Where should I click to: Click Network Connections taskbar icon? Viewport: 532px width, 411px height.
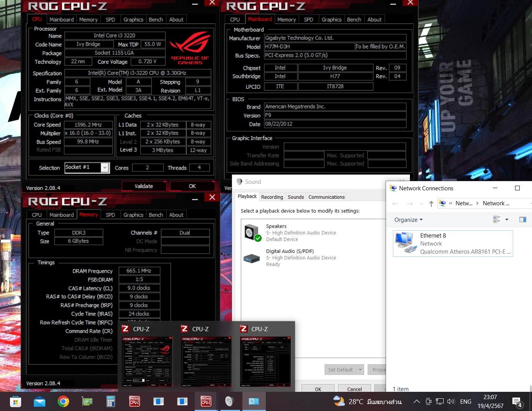point(254,401)
